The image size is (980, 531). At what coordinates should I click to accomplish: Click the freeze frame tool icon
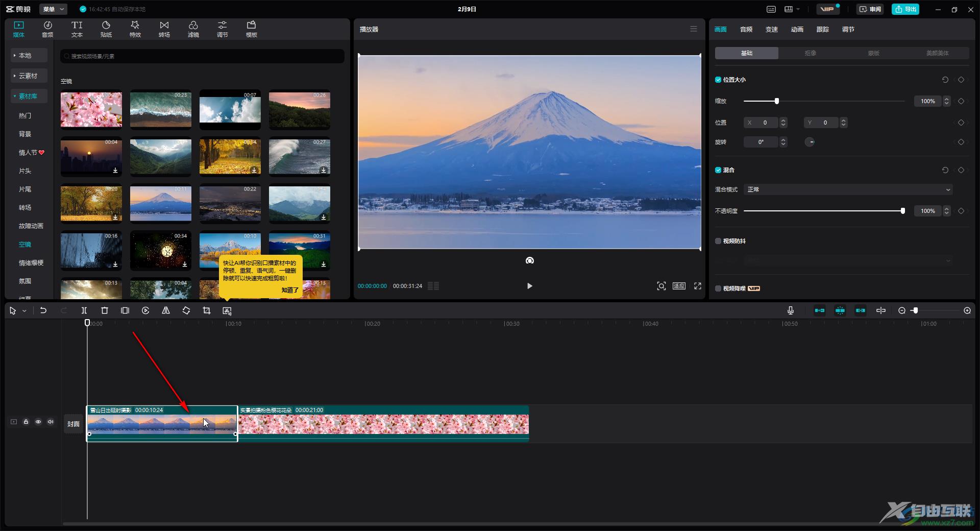pos(125,310)
